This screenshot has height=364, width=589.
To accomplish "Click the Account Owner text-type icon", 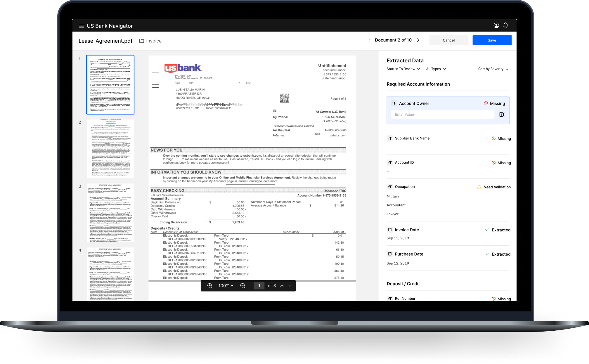I will tap(394, 103).
